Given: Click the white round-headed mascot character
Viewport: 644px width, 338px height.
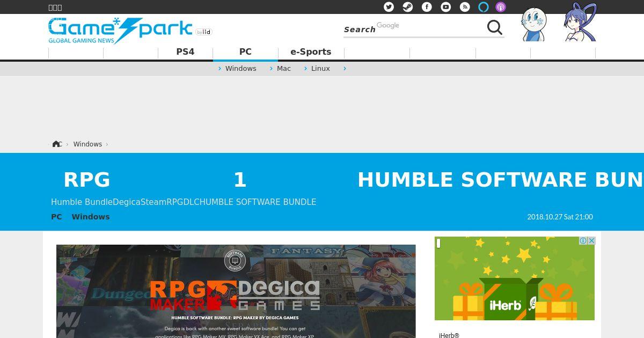Looking at the screenshot, I should [x=534, y=25].
